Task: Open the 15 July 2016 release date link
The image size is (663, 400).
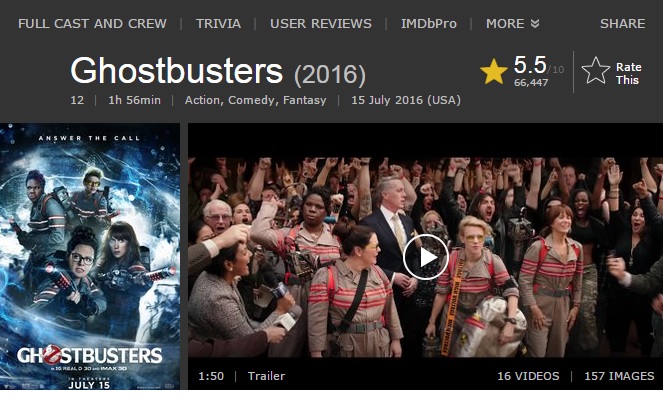Action: point(406,100)
